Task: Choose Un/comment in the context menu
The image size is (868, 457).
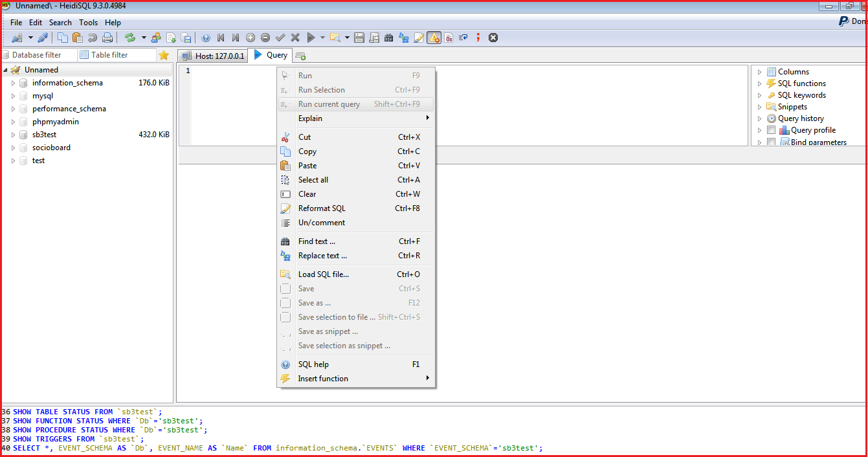Action: coord(356,223)
